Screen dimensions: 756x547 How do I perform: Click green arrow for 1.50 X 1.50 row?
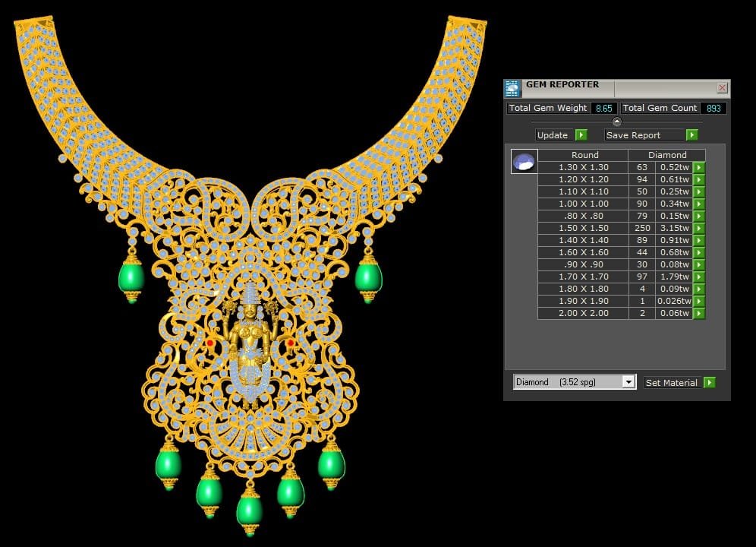tap(699, 228)
